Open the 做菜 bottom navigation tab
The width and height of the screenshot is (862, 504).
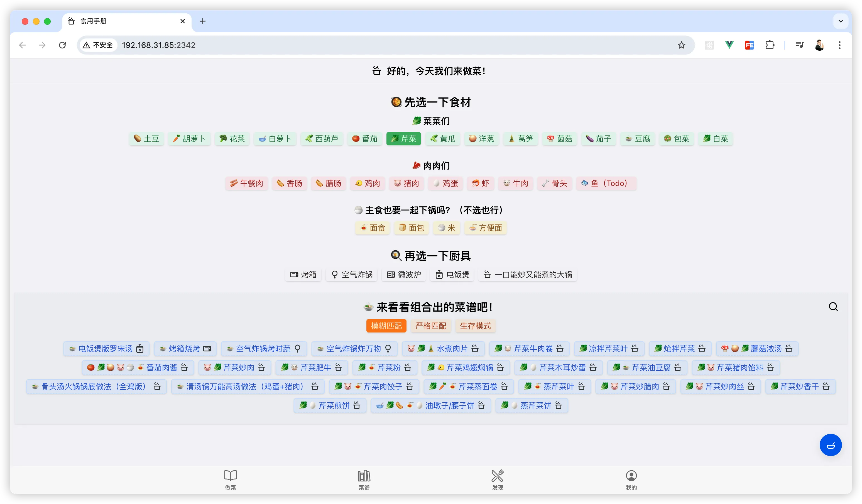click(230, 480)
